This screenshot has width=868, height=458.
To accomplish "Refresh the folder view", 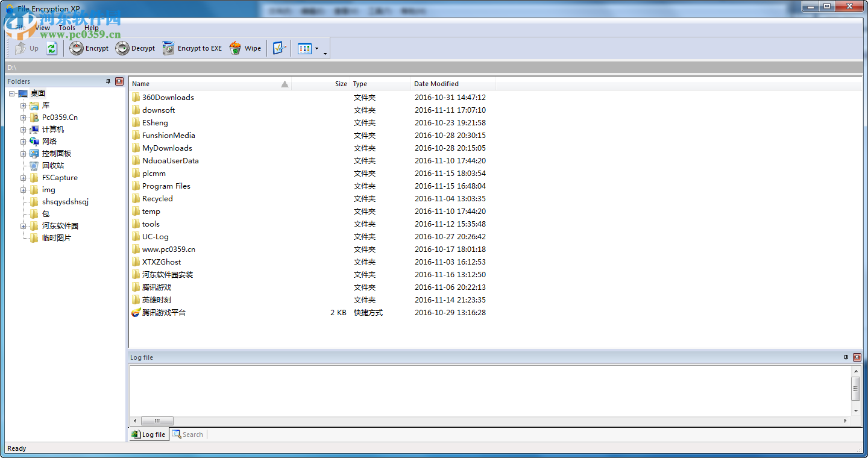I will [x=52, y=48].
